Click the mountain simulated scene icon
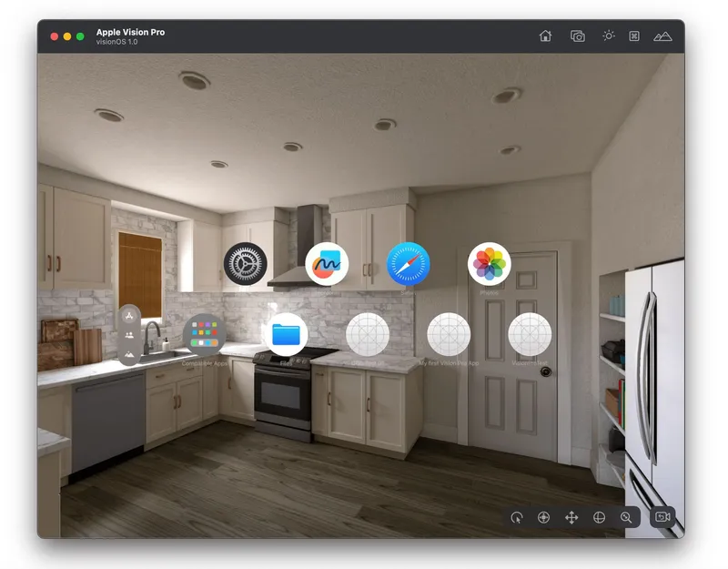This screenshot has width=728, height=569. (x=662, y=36)
